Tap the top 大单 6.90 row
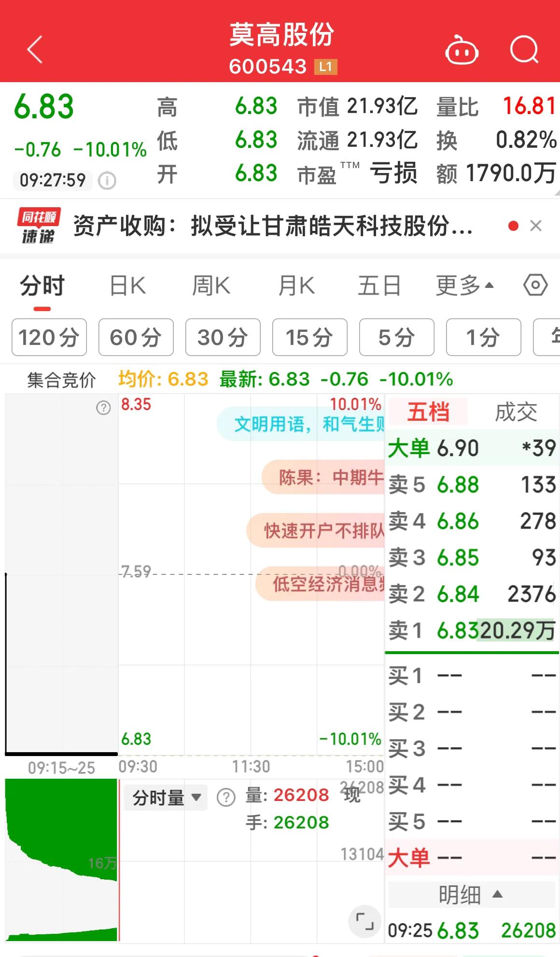 [472, 448]
